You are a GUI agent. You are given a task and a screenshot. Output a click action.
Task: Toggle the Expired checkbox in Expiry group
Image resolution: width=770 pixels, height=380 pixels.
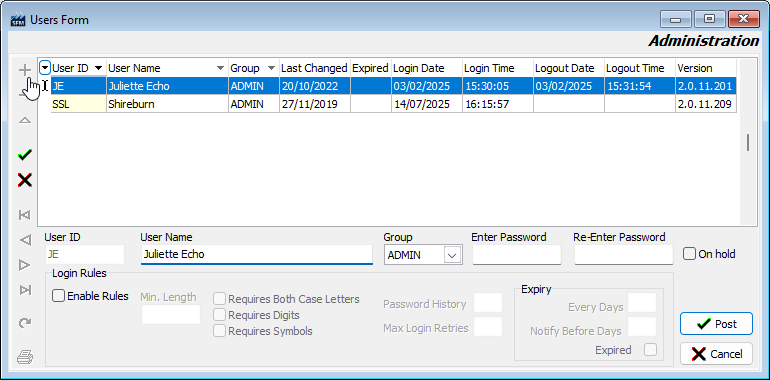pos(650,350)
